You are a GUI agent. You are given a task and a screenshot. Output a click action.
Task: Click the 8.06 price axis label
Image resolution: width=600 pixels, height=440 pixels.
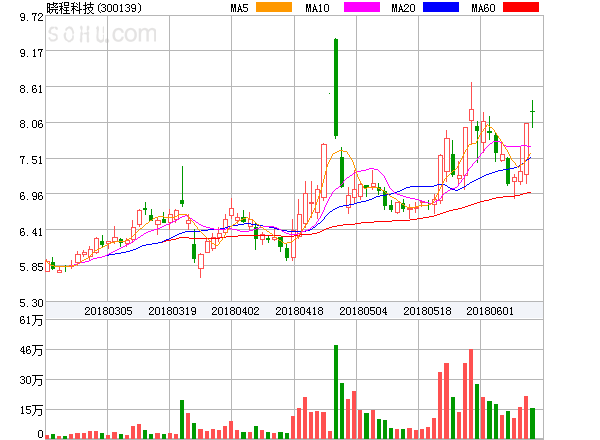[x=31, y=124]
